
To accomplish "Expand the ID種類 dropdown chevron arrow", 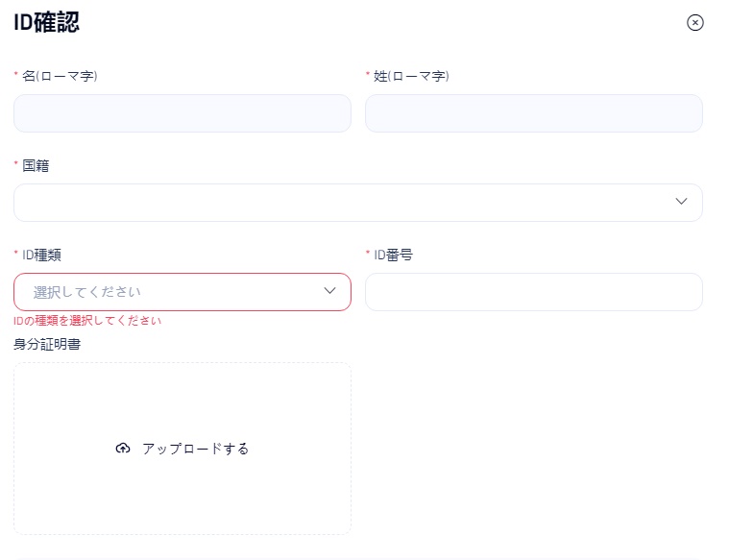I will tap(329, 291).
